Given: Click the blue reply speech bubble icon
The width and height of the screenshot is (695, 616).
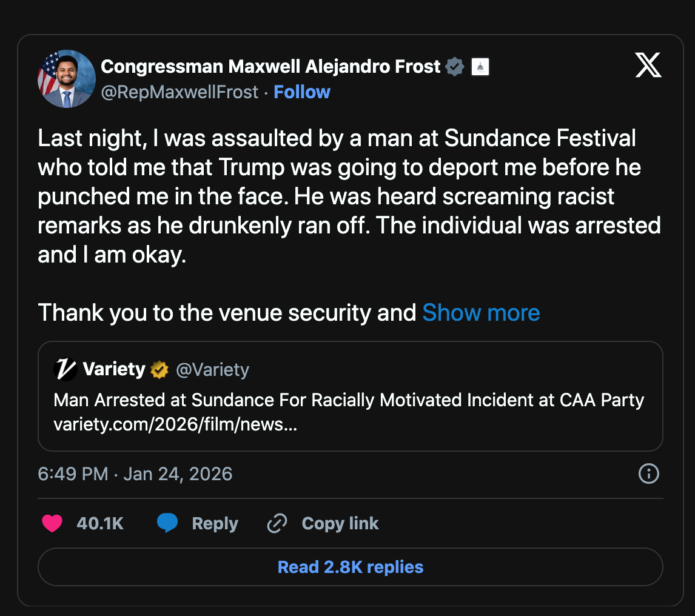Looking at the screenshot, I should (167, 523).
